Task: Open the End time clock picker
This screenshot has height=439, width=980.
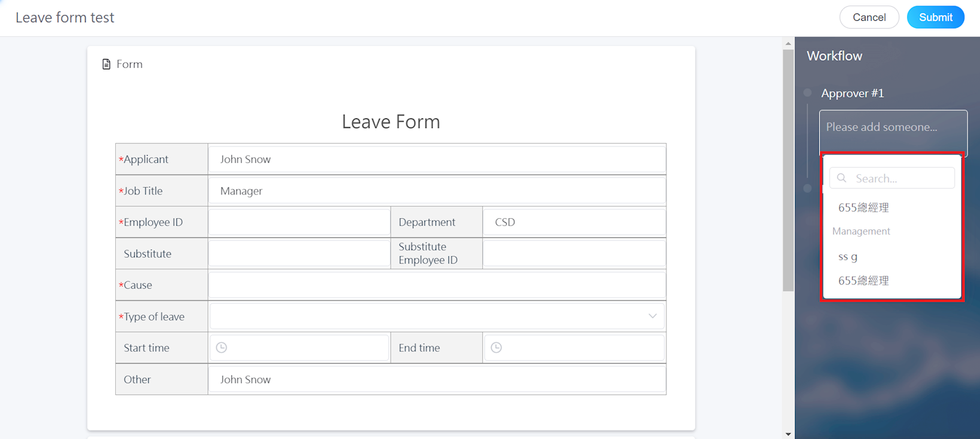Action: coord(497,348)
